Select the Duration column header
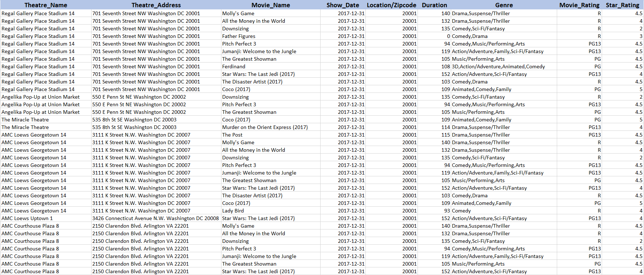Image resolution: width=644 pixels, height=275 pixels. click(x=434, y=5)
